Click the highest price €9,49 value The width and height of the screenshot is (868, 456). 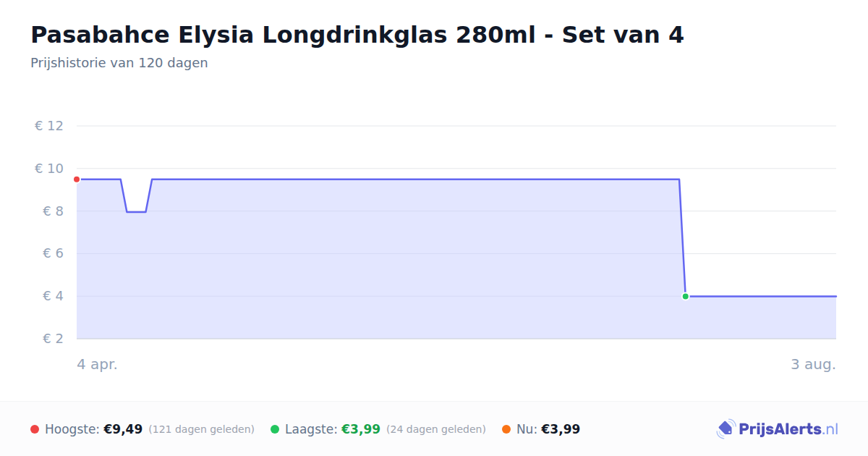click(123, 429)
